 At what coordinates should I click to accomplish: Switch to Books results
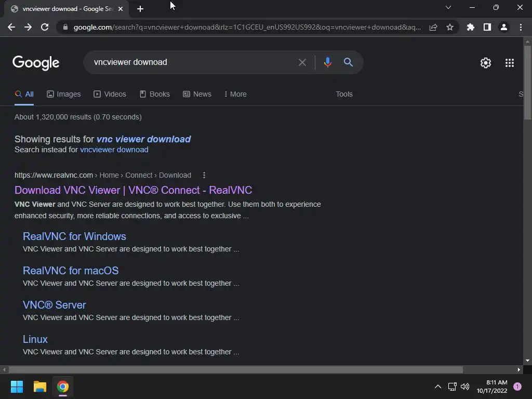pos(155,95)
